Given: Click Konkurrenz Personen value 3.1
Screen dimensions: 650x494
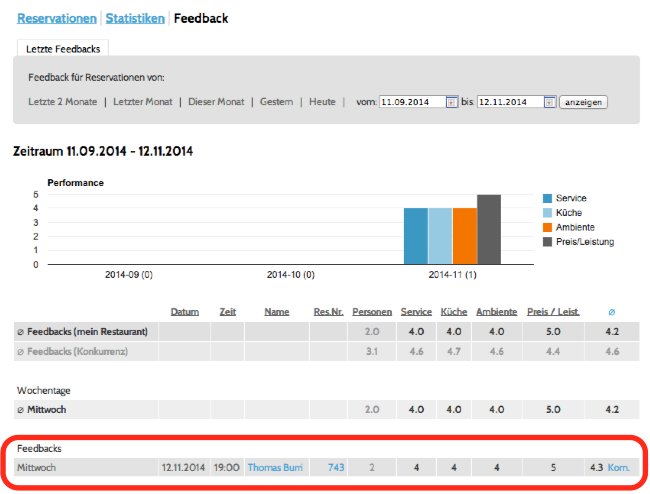Looking at the screenshot, I should [x=372, y=351].
